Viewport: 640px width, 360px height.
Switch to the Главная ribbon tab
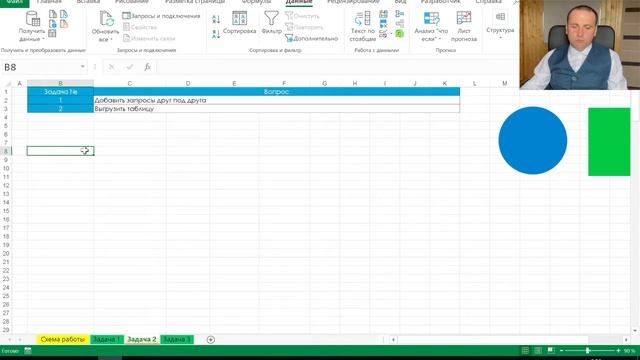click(49, 2)
